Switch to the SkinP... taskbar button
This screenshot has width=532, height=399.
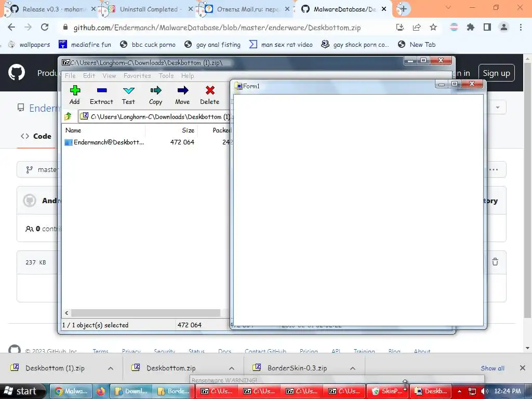388,391
